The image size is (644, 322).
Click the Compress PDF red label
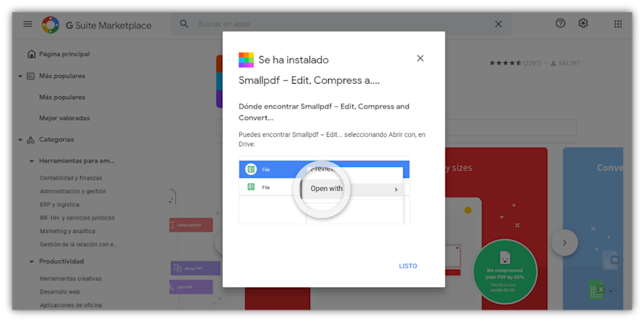(x=191, y=225)
